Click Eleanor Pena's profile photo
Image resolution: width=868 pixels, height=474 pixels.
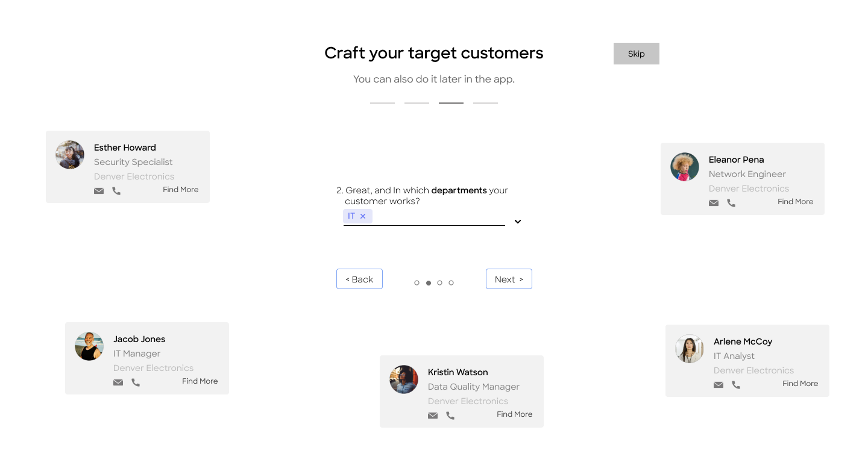[x=685, y=167]
